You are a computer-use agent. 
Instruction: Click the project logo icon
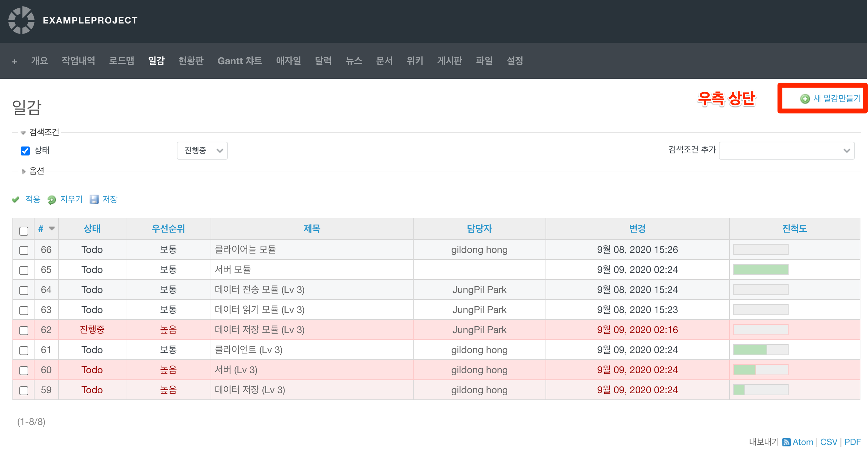pyautogui.click(x=21, y=20)
